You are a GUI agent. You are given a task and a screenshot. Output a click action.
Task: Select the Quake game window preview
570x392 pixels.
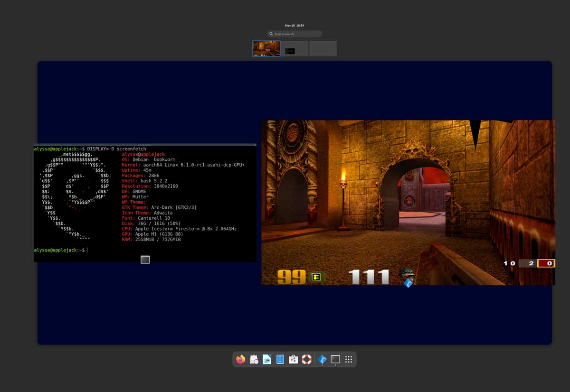[x=408, y=203]
